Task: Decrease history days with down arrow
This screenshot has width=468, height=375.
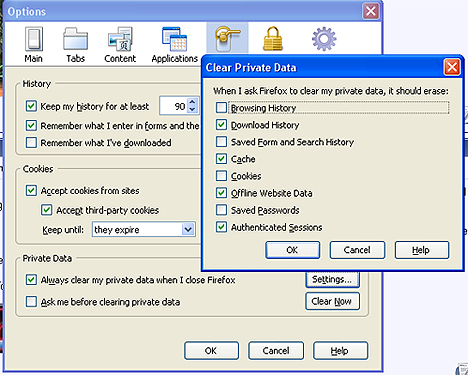Action: (x=192, y=110)
